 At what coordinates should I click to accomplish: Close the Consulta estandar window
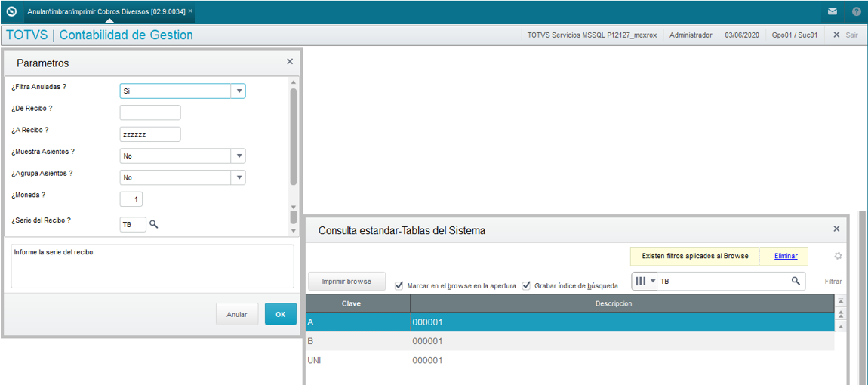[836, 229]
